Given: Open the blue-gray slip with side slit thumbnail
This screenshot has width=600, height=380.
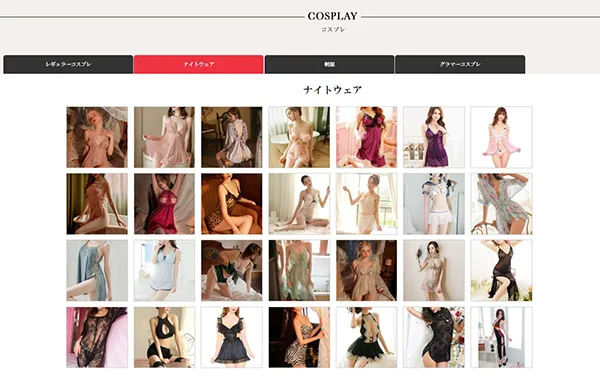Looking at the screenshot, I should click(x=97, y=271).
